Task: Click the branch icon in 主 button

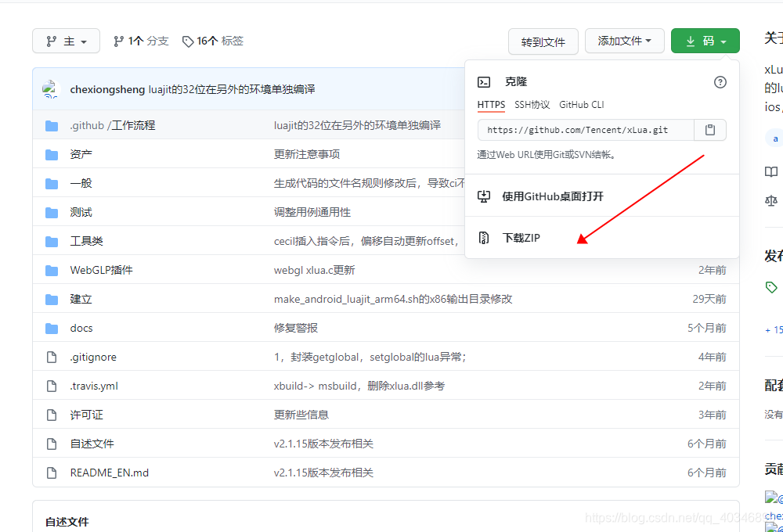Action: (x=52, y=41)
